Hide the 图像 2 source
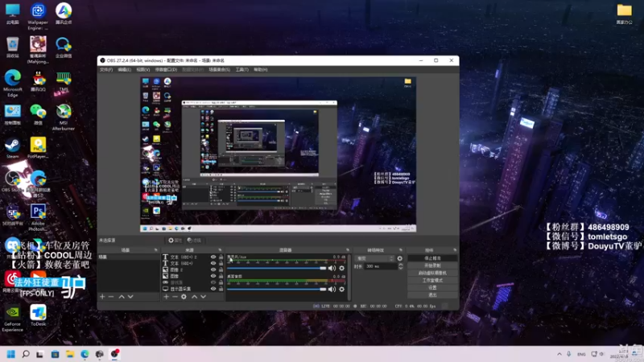 [213, 269]
